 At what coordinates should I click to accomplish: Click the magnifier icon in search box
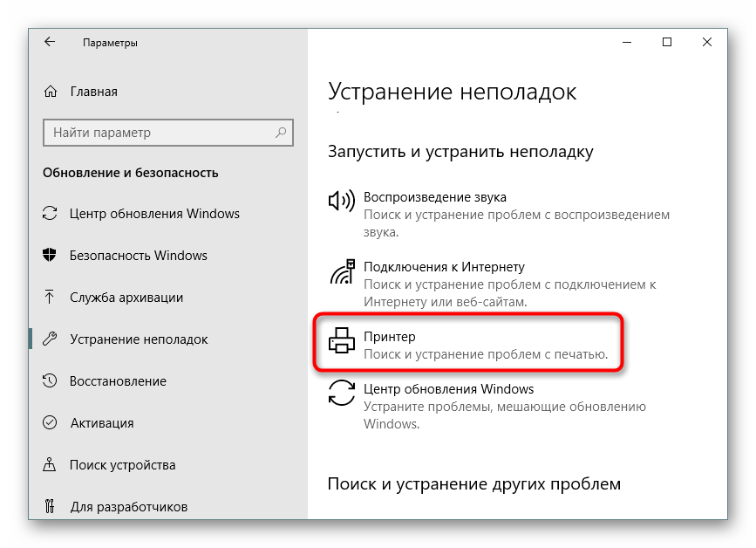281,132
